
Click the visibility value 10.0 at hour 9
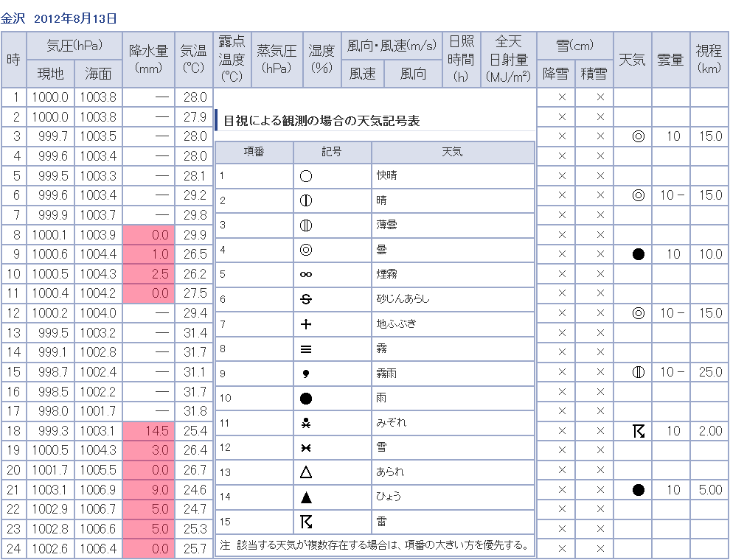[710, 254]
